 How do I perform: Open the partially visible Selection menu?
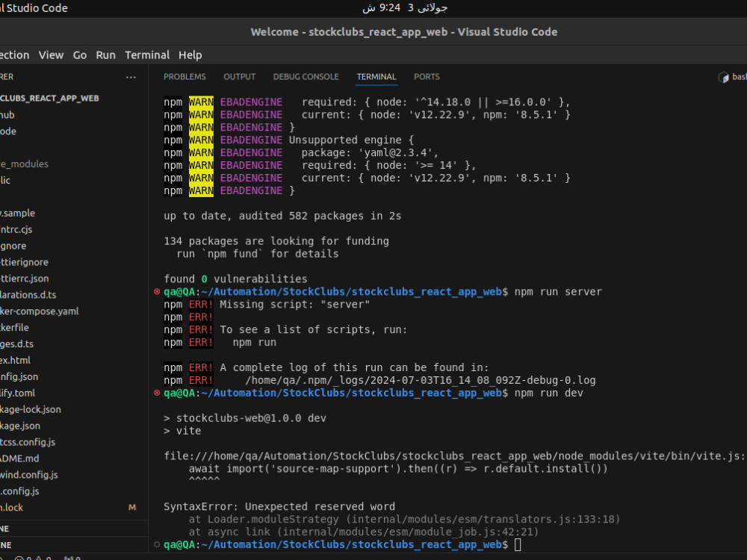click(x=14, y=55)
